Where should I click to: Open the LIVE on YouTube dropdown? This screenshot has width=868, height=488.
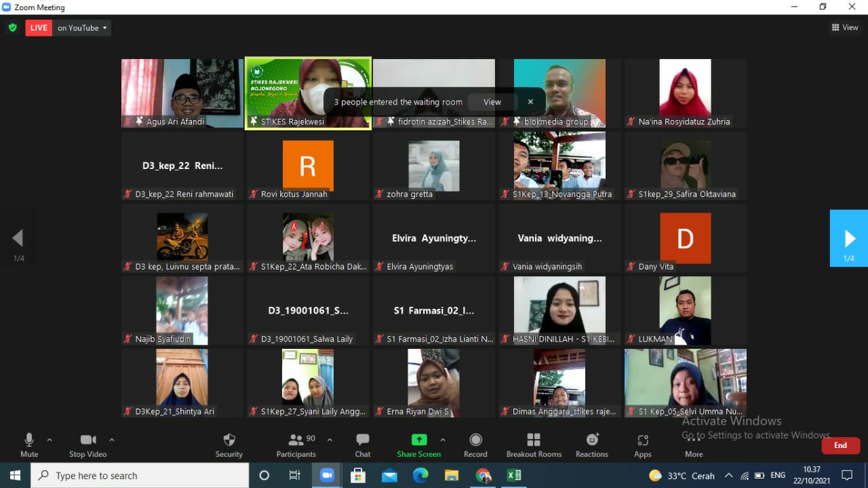82,28
